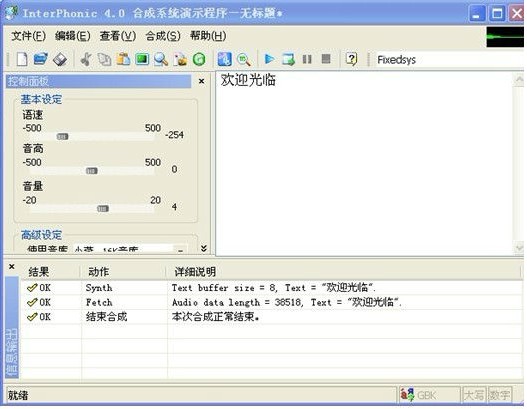Click the synthesize-to-file arrow icon

tap(288, 59)
